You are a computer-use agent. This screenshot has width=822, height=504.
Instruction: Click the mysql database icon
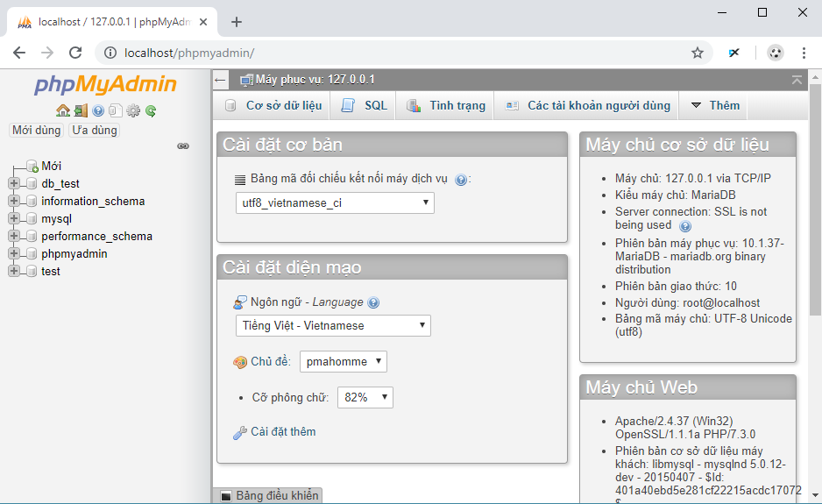(32, 219)
